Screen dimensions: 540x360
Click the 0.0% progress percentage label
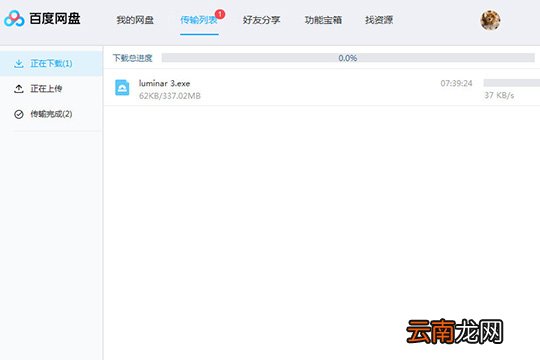click(x=347, y=58)
